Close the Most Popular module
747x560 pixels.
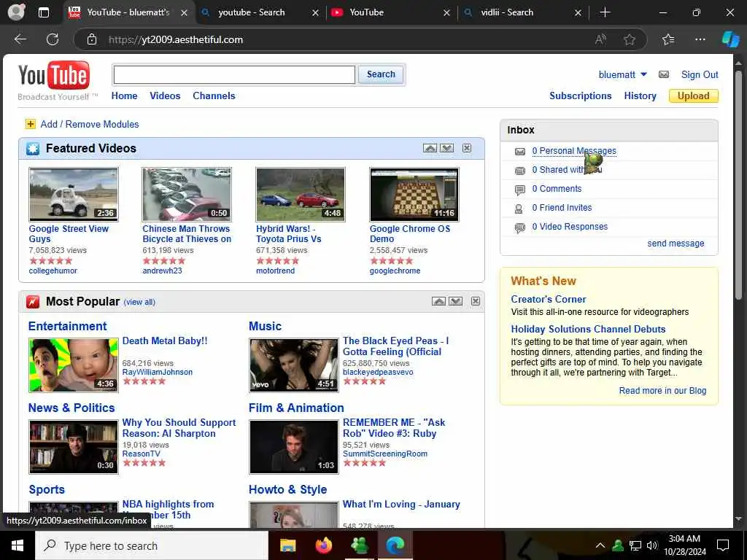click(476, 301)
